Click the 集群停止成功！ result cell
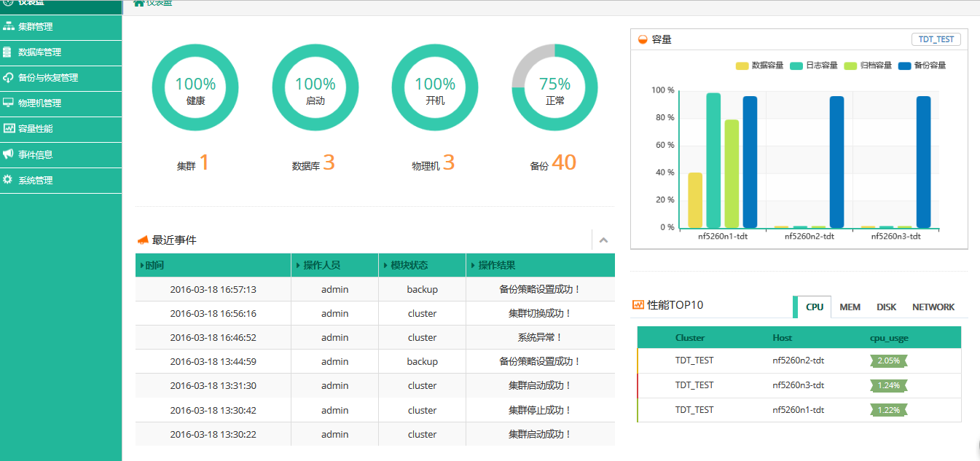Screen dimensions: 980x461 click(540, 410)
